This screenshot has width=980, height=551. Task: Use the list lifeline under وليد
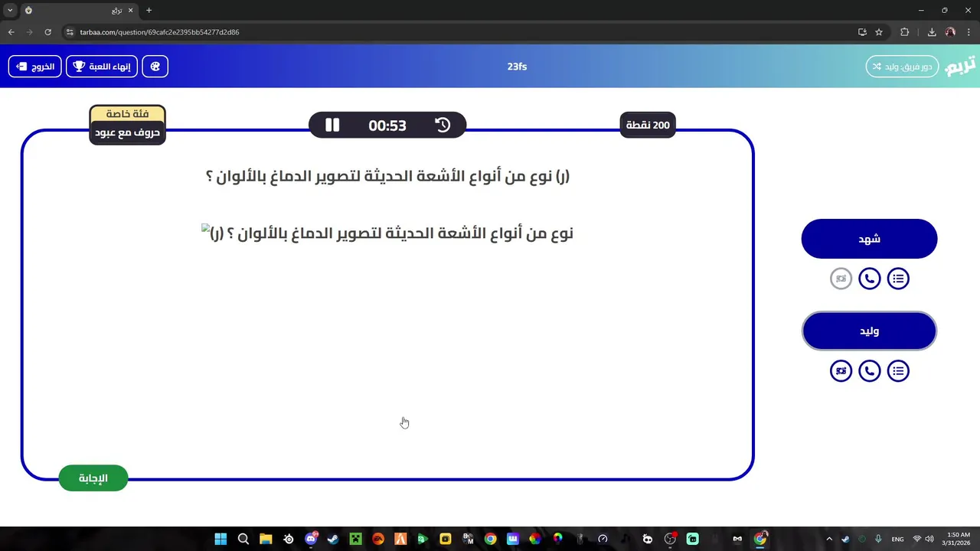pos(898,371)
